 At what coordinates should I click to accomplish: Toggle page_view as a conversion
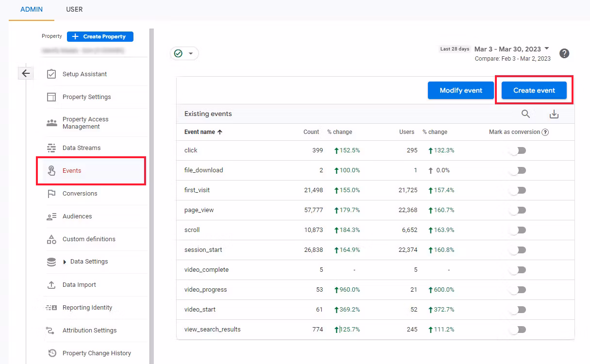pos(517,210)
